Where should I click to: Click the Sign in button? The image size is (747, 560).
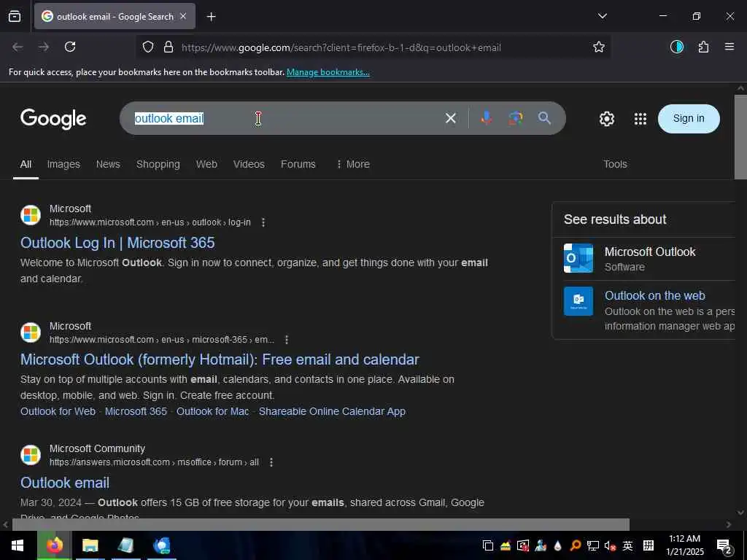tap(689, 119)
